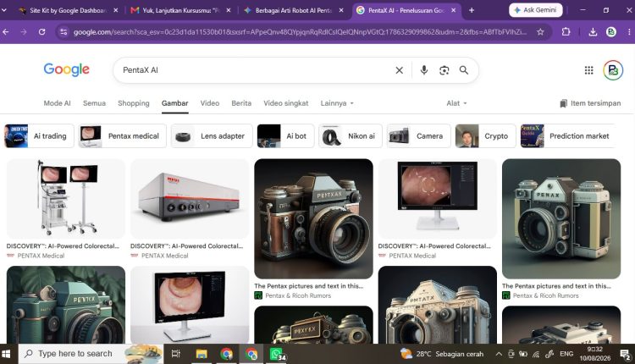Open Item tersimpan saved items
Image resolution: width=635 pixels, height=364 pixels.
(590, 103)
